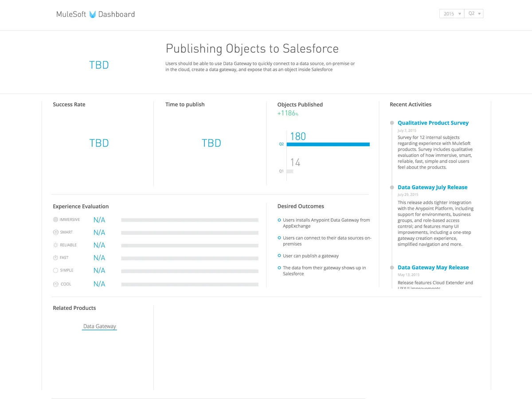Click the Fast stopwatch icon
This screenshot has width=532, height=399.
tap(55, 258)
